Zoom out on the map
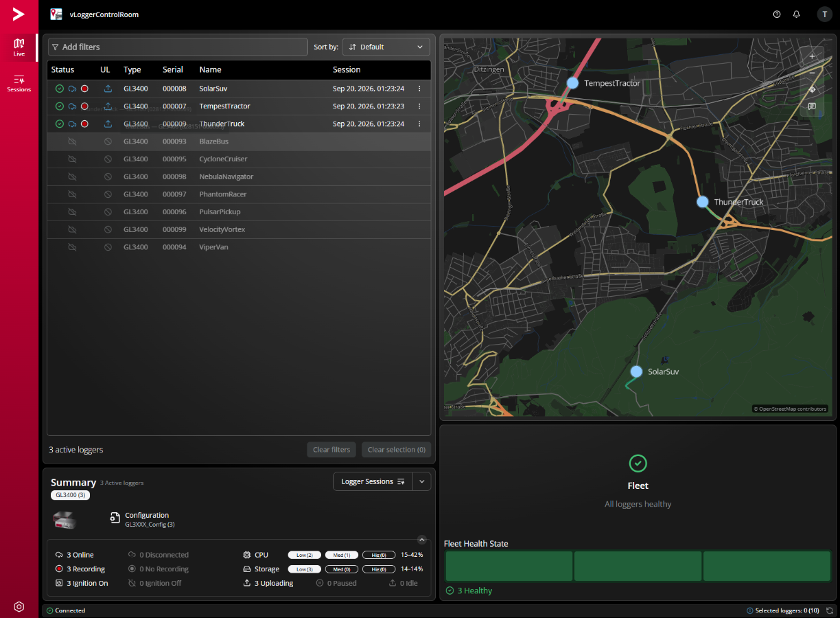This screenshot has width=840, height=618. point(812,73)
